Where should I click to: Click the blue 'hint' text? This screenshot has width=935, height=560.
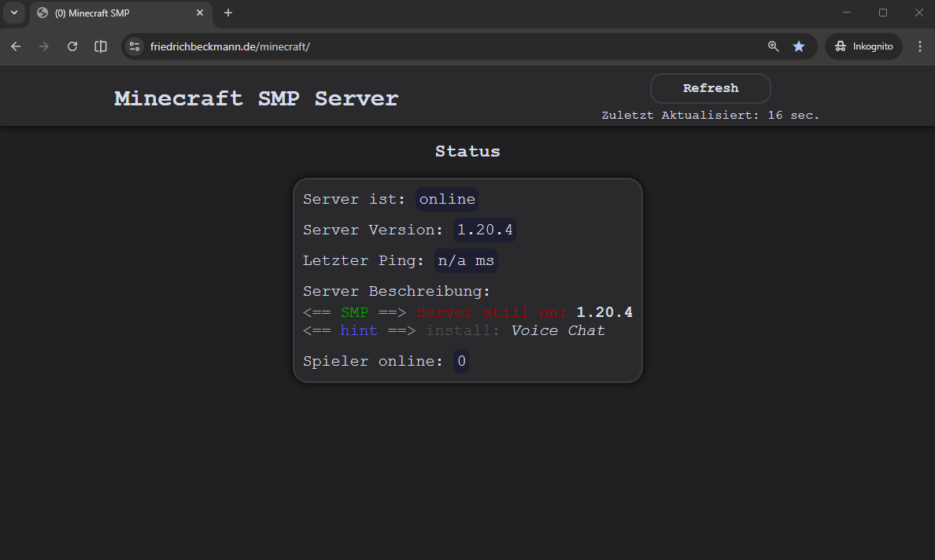click(x=359, y=330)
